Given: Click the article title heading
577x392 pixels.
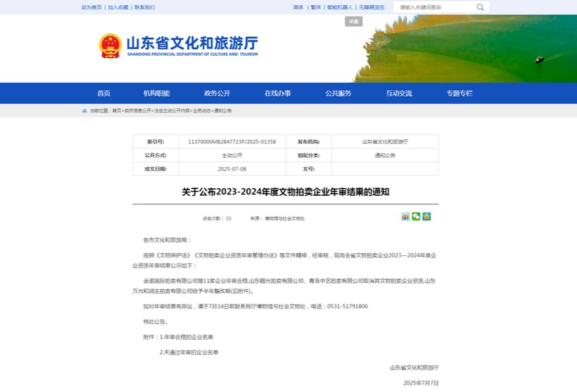Looking at the screenshot, I should pos(286,192).
